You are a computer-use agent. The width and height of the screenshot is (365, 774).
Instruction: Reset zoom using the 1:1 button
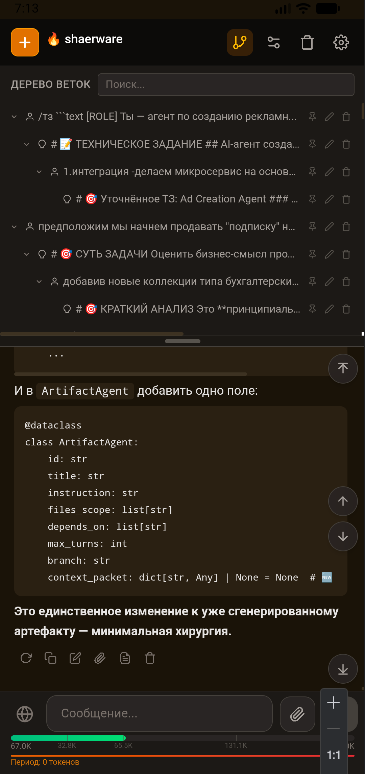[x=334, y=755]
